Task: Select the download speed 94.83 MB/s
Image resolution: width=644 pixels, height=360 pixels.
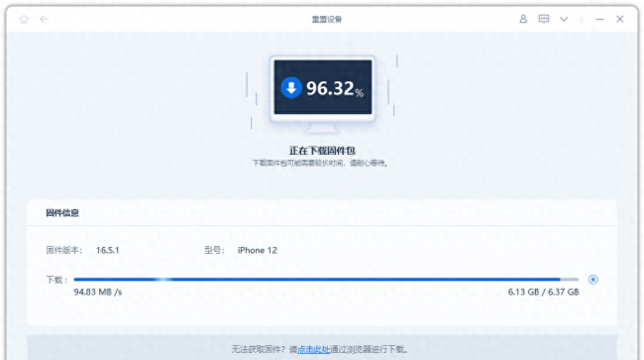Action: point(98,293)
